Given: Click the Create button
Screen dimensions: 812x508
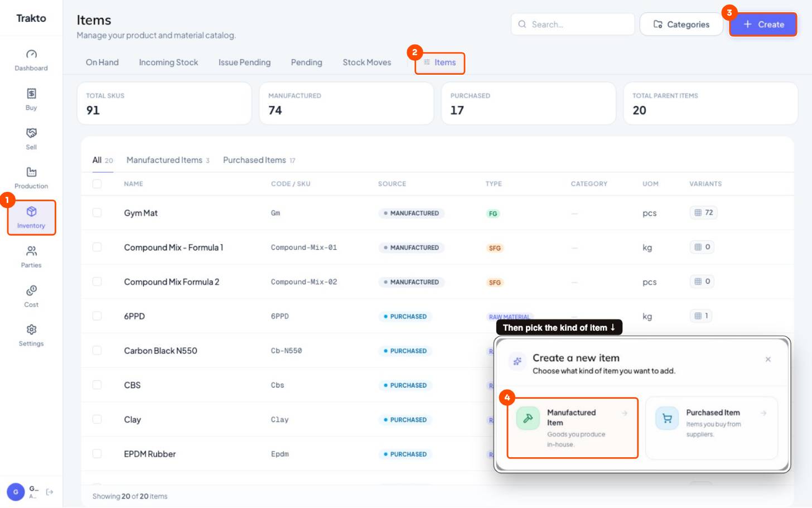Looking at the screenshot, I should 763,25.
